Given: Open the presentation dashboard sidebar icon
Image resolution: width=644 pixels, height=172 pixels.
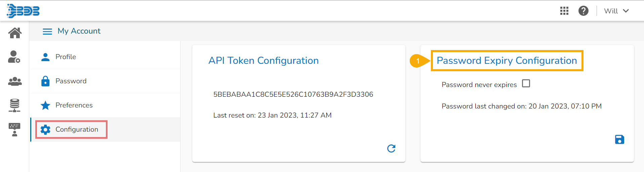Looking at the screenshot, I should (x=14, y=129).
